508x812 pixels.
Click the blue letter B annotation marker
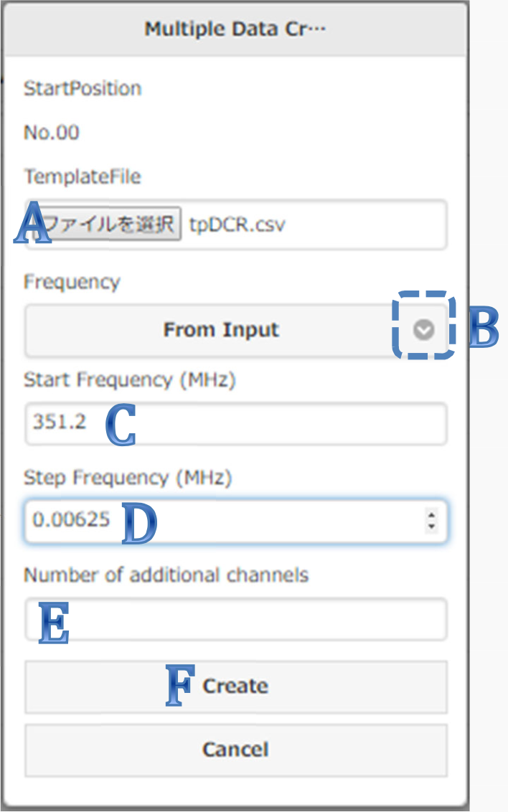pos(484,329)
